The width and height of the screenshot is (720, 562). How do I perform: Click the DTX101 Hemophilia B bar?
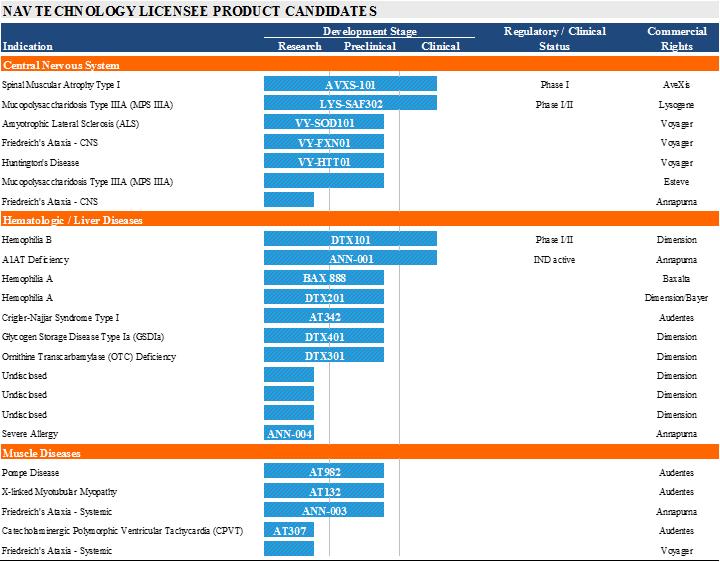click(x=350, y=240)
